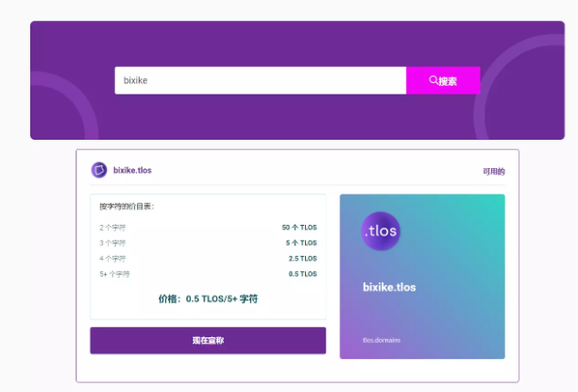Click the round .tlos logo on card

point(381,232)
